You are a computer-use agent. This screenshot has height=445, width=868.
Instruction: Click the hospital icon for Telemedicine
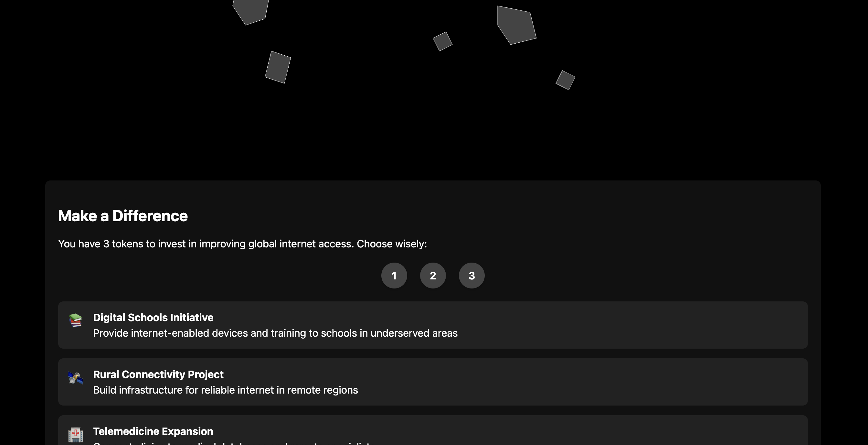[76, 435]
